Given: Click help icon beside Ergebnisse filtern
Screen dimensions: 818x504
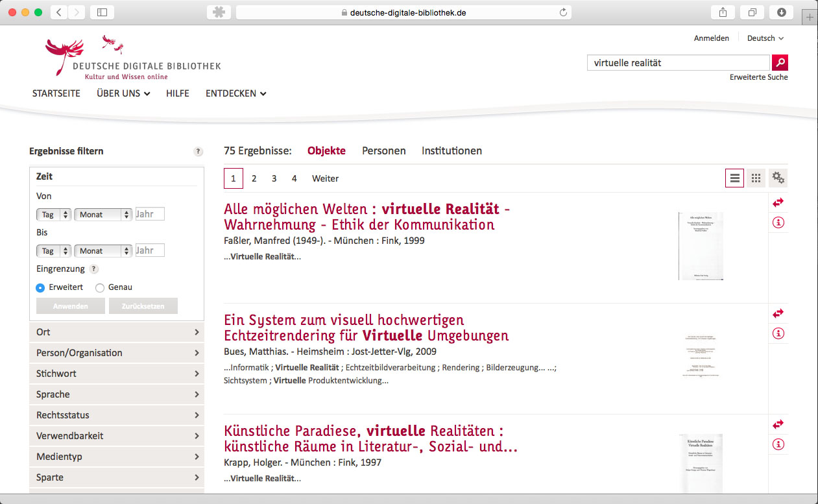Looking at the screenshot, I should tap(198, 152).
